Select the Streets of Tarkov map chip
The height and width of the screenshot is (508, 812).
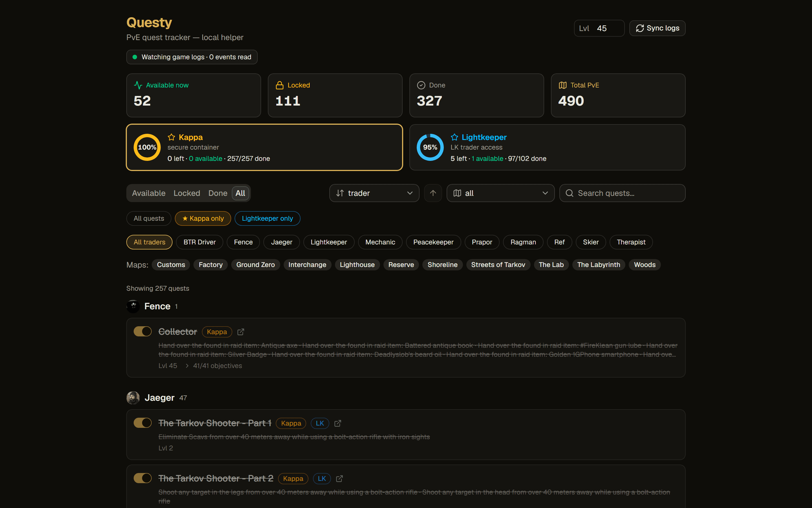498,265
